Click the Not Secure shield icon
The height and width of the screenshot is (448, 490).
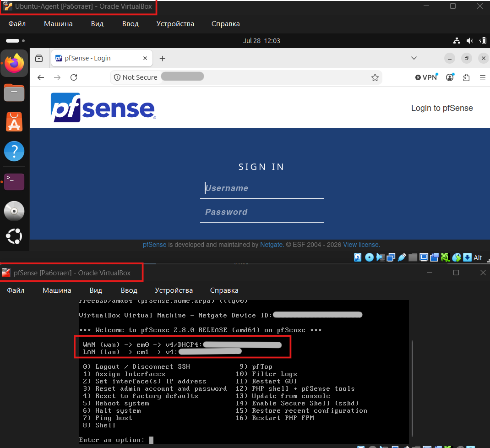pyautogui.click(x=117, y=77)
